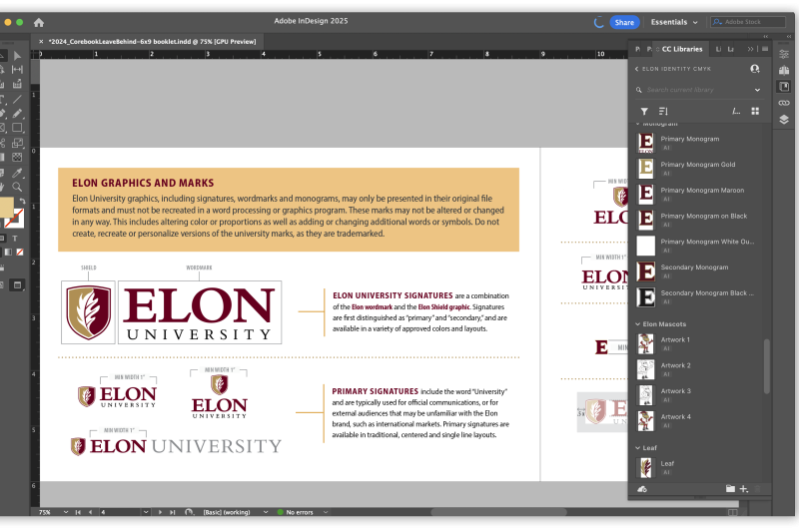Click Search current library field
The image size is (799, 532).
[x=697, y=90]
